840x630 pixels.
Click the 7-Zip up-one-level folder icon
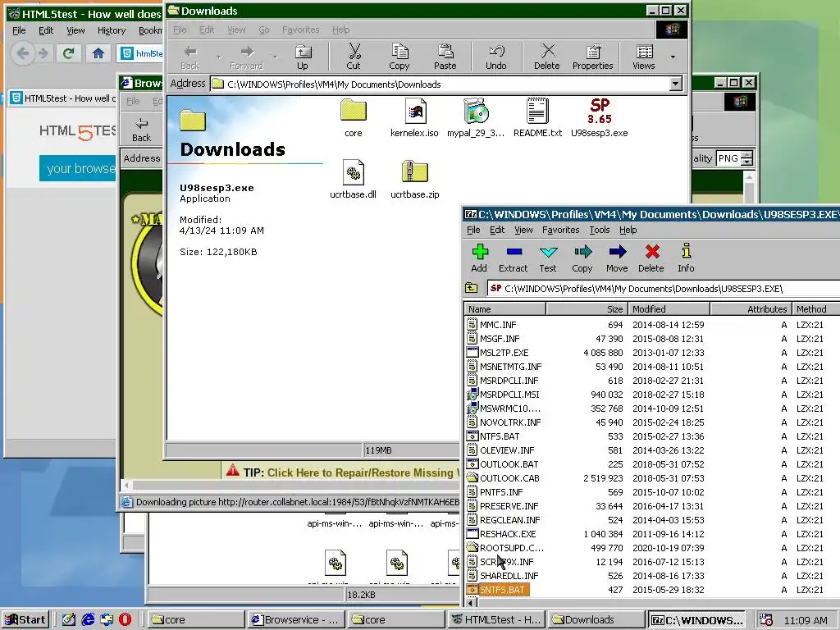[x=472, y=288]
